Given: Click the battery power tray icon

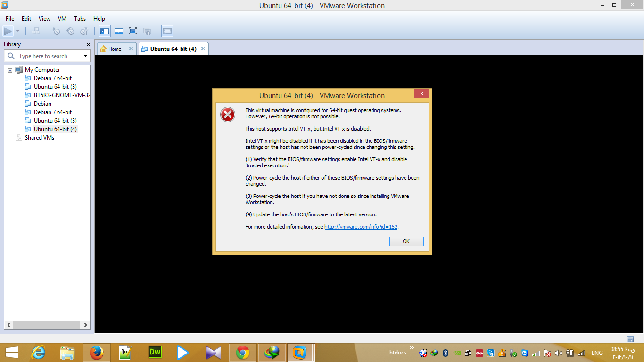Looking at the screenshot, I should pyautogui.click(x=570, y=353).
